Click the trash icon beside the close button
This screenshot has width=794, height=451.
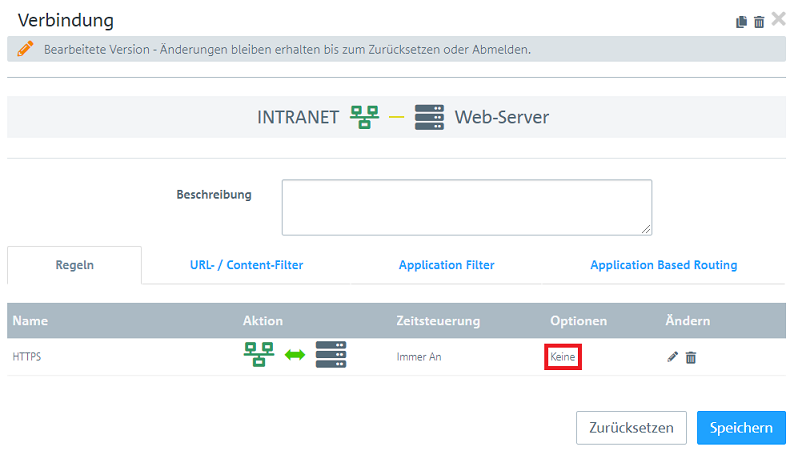click(758, 22)
